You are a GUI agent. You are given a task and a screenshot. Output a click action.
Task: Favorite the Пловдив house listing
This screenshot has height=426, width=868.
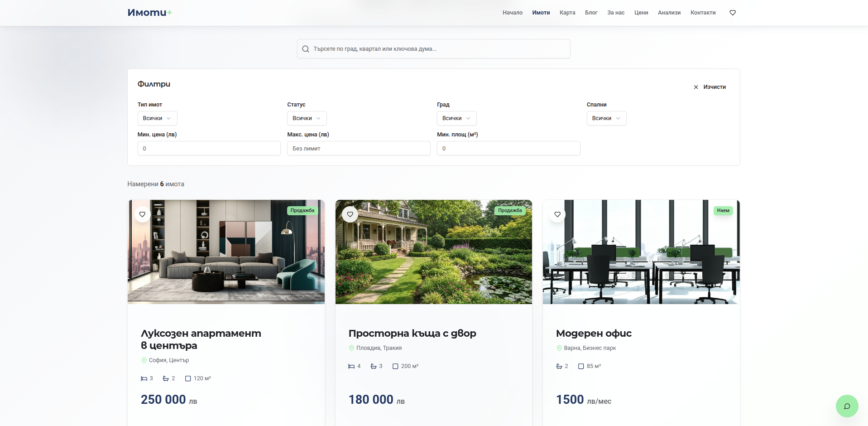350,214
